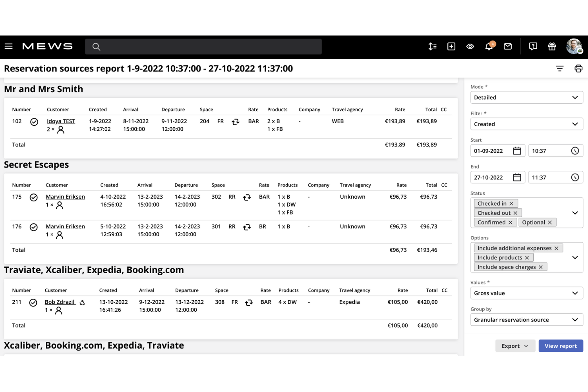Remove the Optional status tag
The height and width of the screenshot is (392, 588).
[x=550, y=222]
